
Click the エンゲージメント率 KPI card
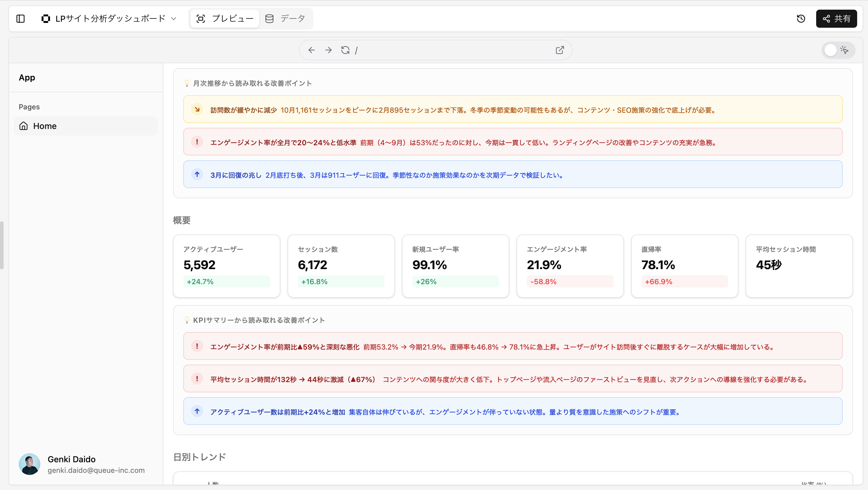point(570,265)
